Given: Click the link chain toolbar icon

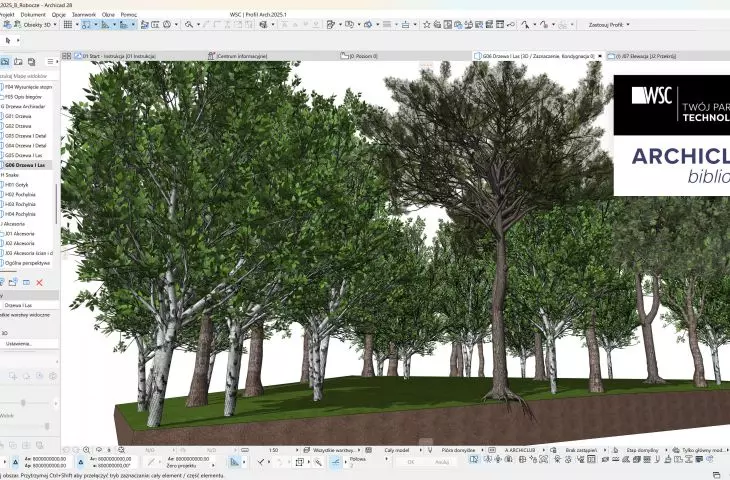Looking at the screenshot, I should (511, 25).
